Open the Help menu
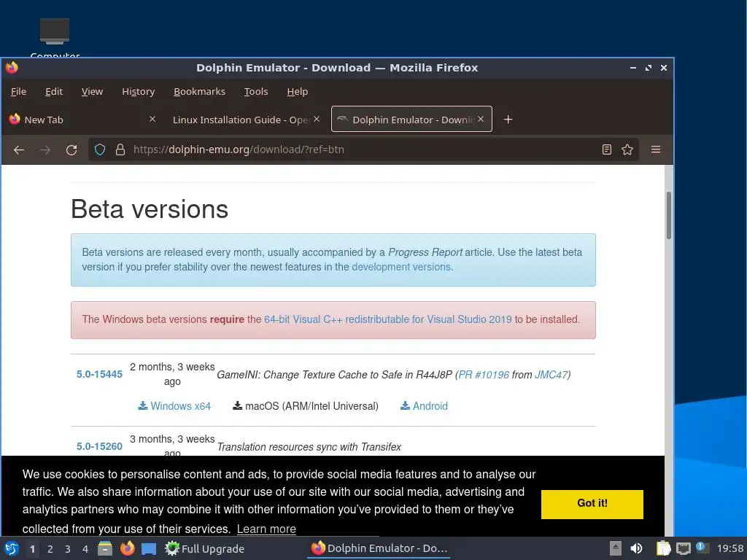Image resolution: width=747 pixels, height=560 pixels. 298,91
